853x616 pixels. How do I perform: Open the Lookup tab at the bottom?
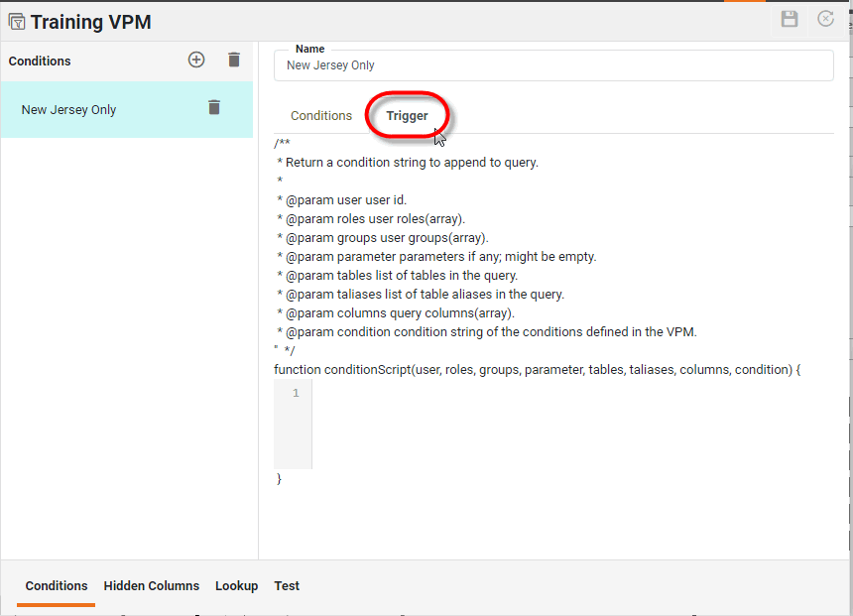coord(236,585)
